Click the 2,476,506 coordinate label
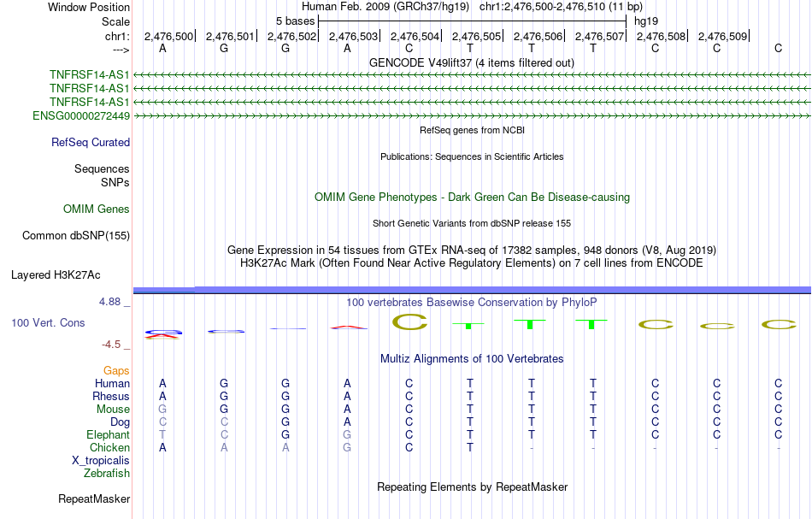Image resolution: width=812 pixels, height=519 pixels. (x=538, y=36)
